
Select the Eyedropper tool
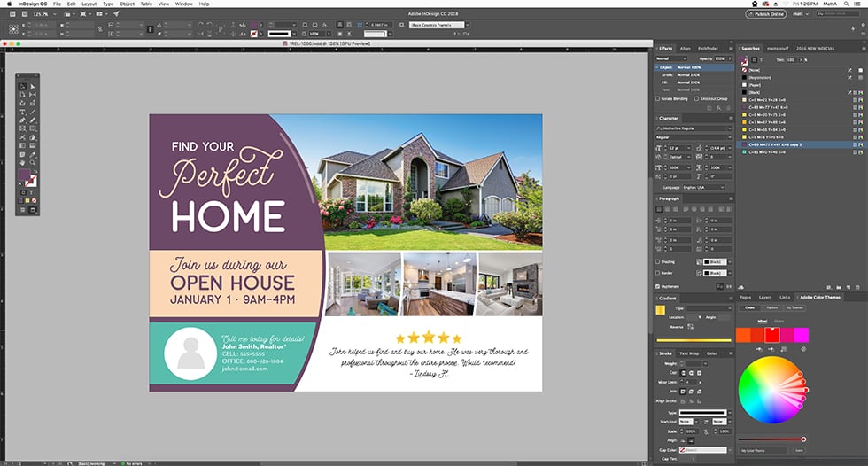(33, 154)
